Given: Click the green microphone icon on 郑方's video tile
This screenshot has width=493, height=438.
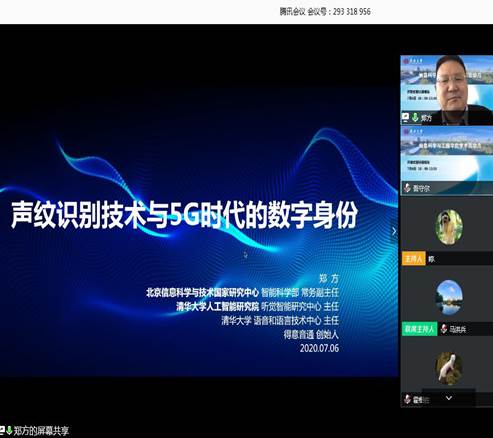Looking at the screenshot, I should click(415, 117).
